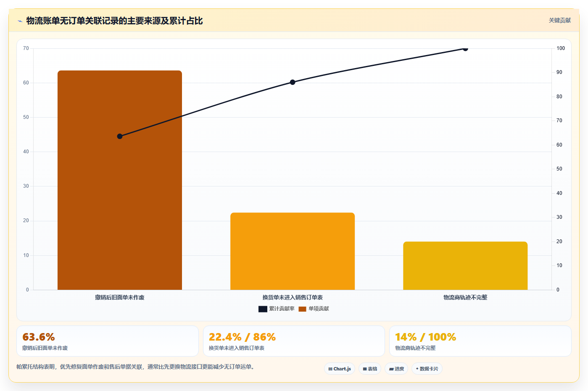Viewport: 588px width, 391px height.
Task: Click the 数据卡片 chip icon
Action: (x=417, y=369)
